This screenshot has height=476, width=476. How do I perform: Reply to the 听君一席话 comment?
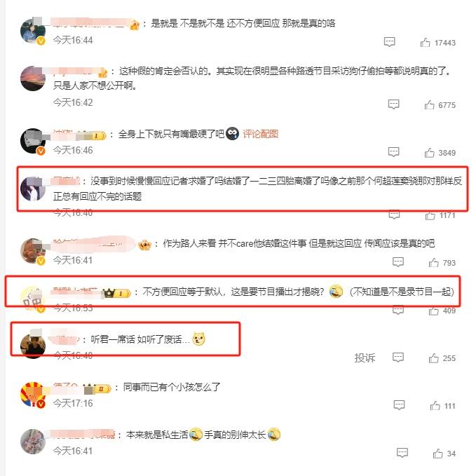398,358
